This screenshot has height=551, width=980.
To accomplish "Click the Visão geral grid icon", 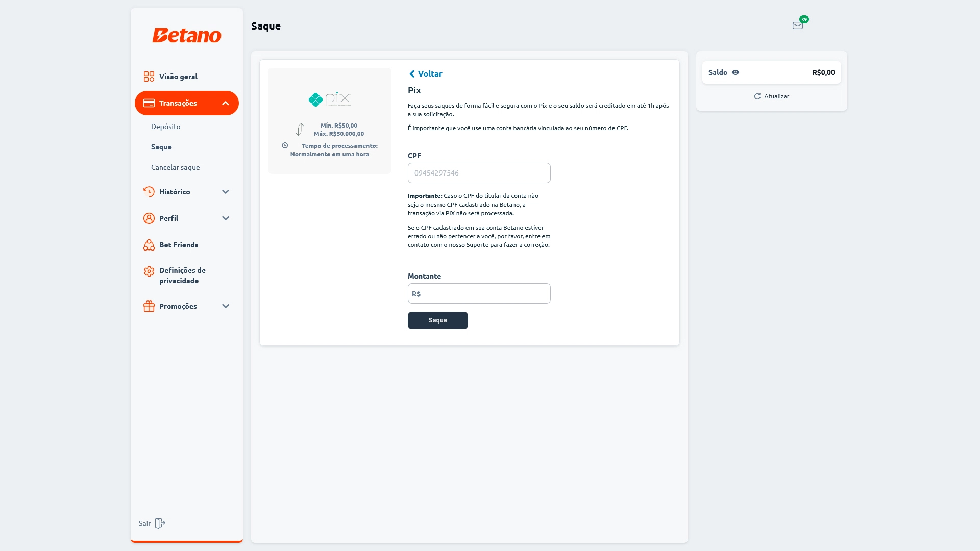I will click(x=149, y=77).
